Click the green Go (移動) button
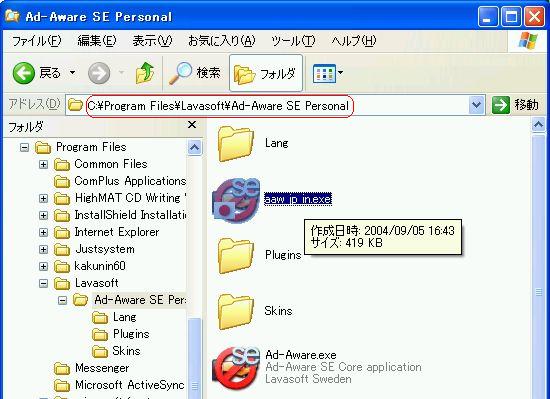 coord(515,104)
